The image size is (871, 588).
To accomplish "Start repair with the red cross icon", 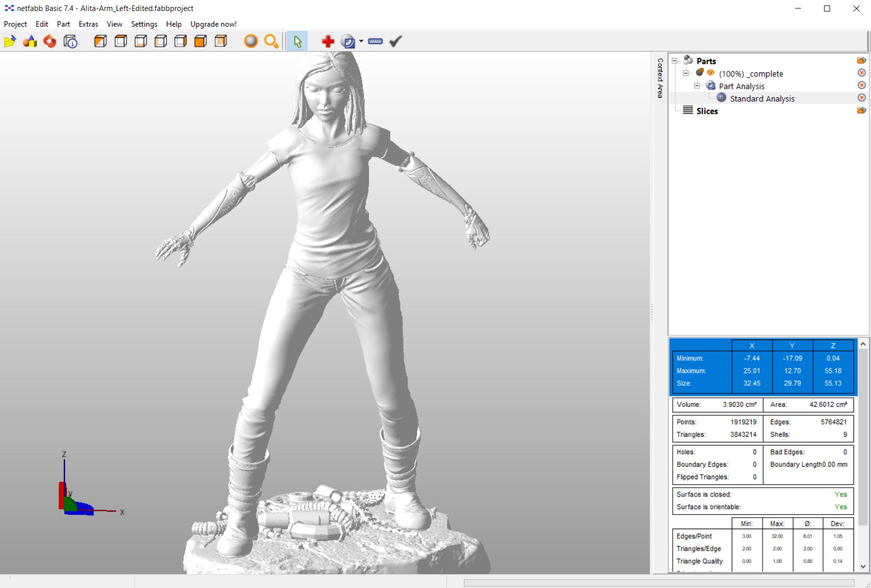I will pos(328,41).
